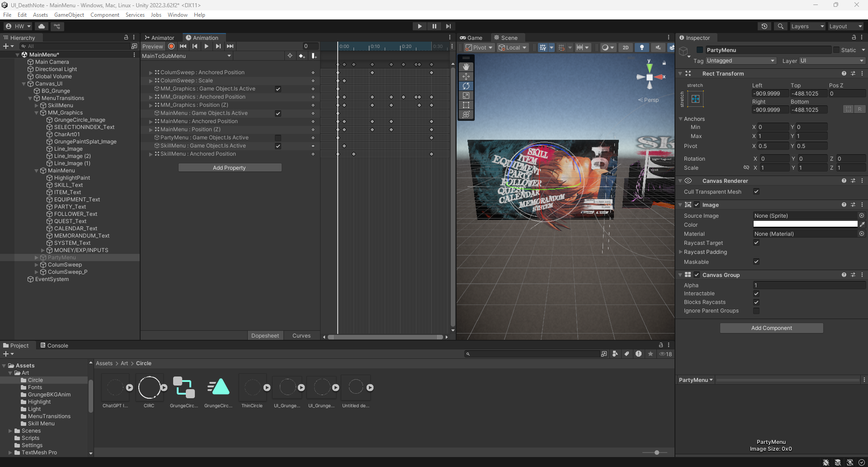Viewport: 868px width, 467px height.
Task: Disable Blocks Raycasts on the Canvas Group
Action: [x=756, y=302]
